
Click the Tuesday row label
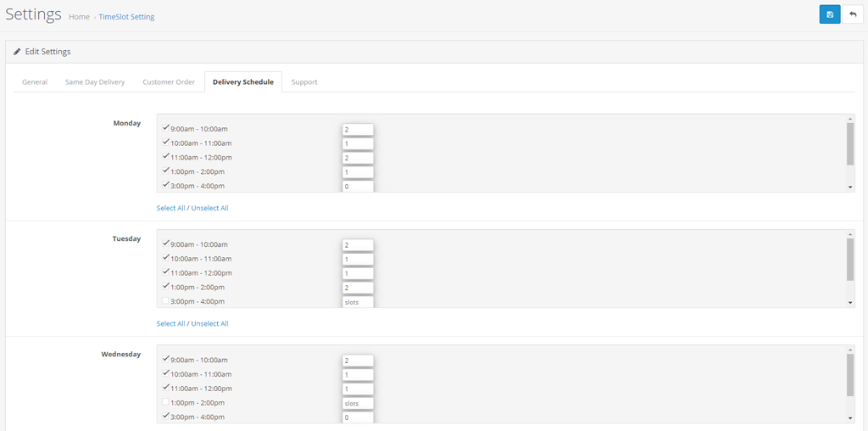[x=127, y=238]
